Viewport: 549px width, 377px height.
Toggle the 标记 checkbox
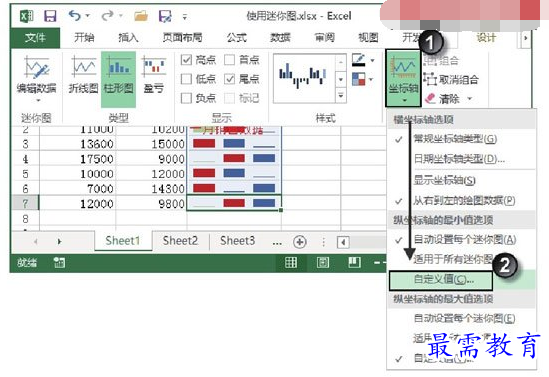pos(229,98)
